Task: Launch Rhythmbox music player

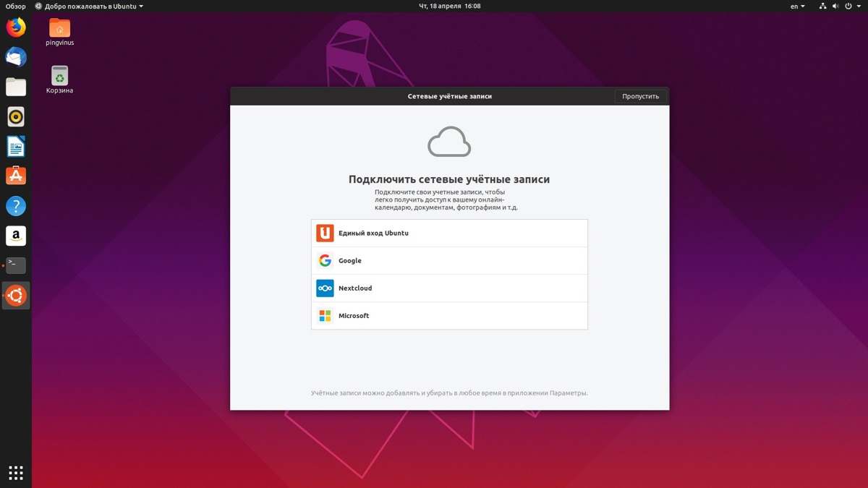Action: coord(16,116)
